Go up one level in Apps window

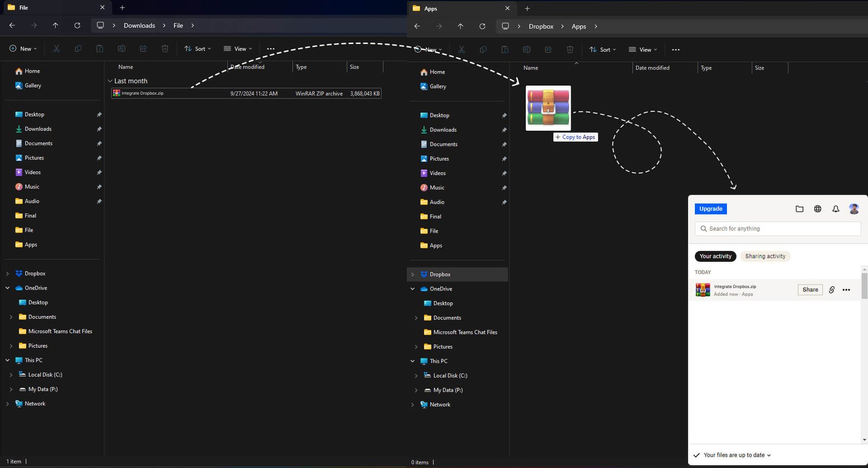[x=461, y=26]
